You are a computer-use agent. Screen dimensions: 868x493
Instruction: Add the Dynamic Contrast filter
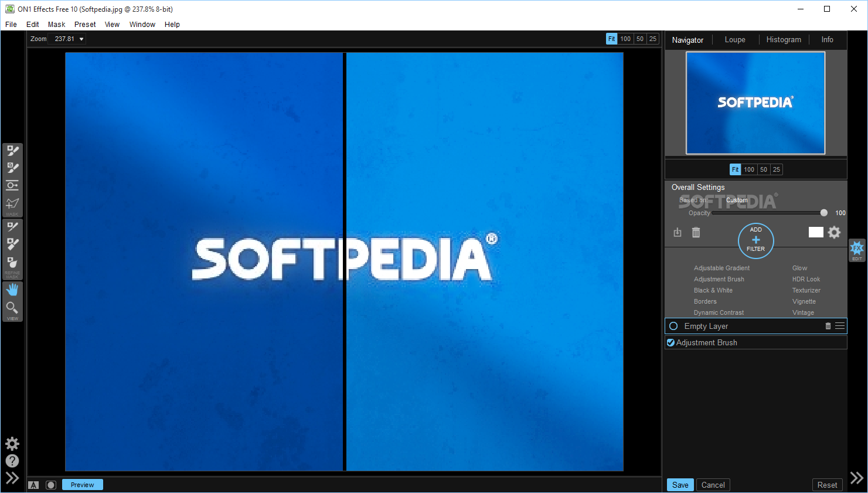(719, 312)
